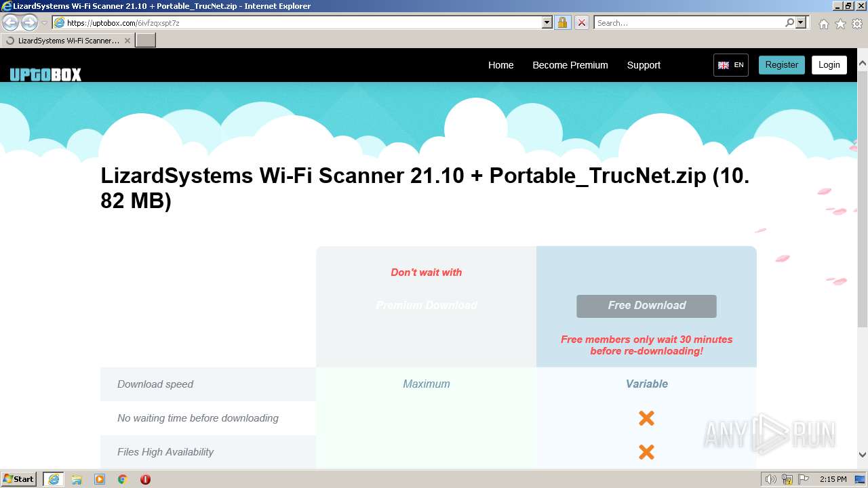
Task: Open the security lock report icon
Action: (562, 23)
